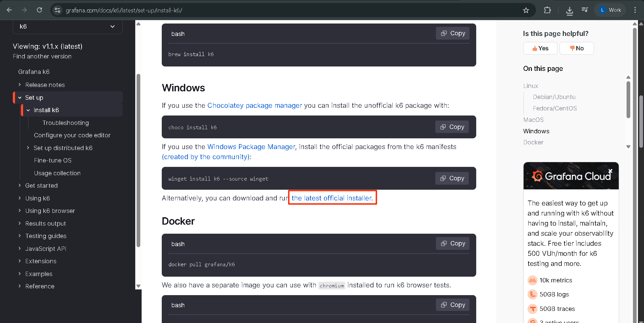Go to the Troubleshooting page
Viewport: 644px width, 323px height.
66,123
